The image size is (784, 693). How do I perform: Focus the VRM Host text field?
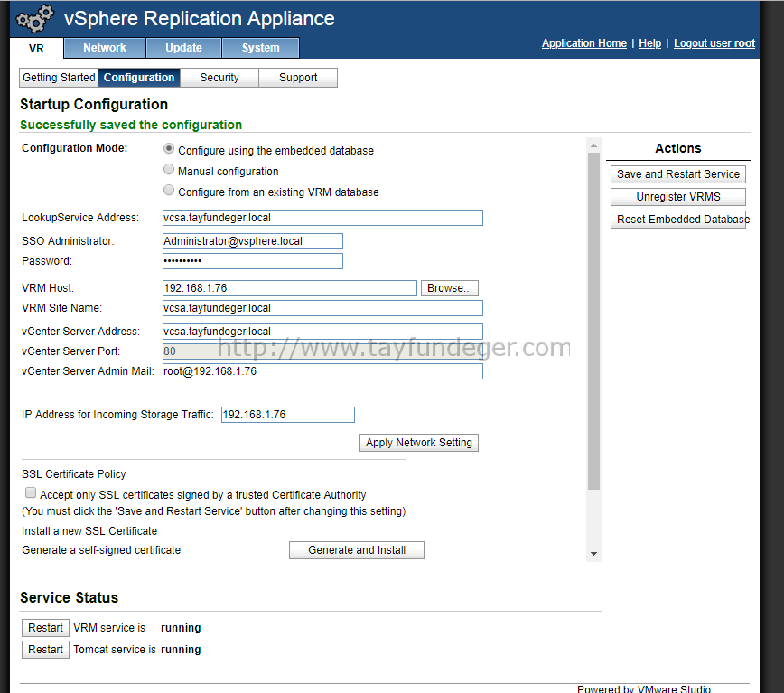(x=290, y=288)
